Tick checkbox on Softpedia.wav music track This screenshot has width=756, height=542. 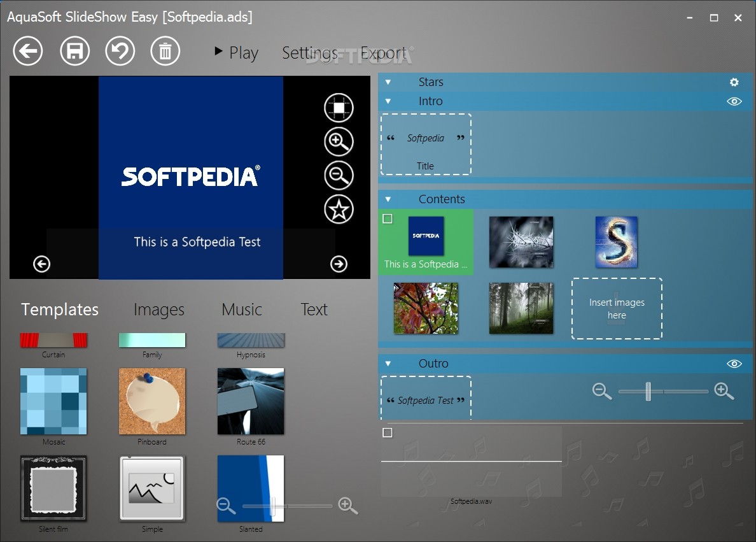(387, 432)
